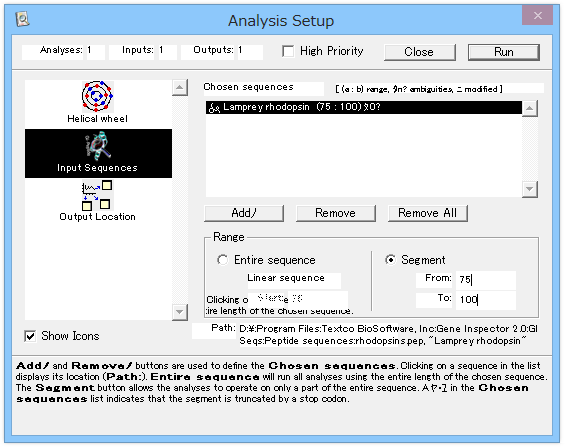Click Chosen sequences list scroll up arrow
The width and height of the screenshot is (565, 447).
(530, 108)
